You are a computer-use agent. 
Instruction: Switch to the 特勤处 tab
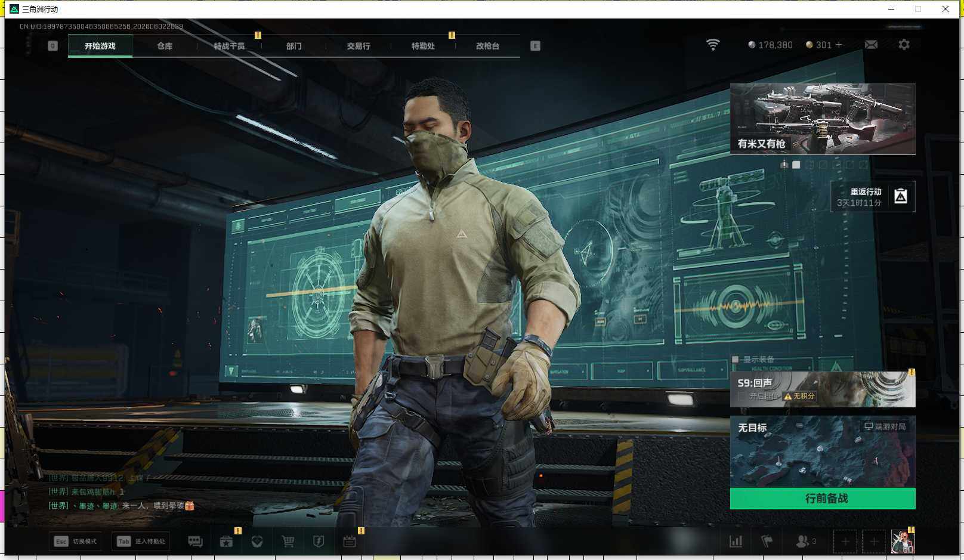click(x=423, y=46)
